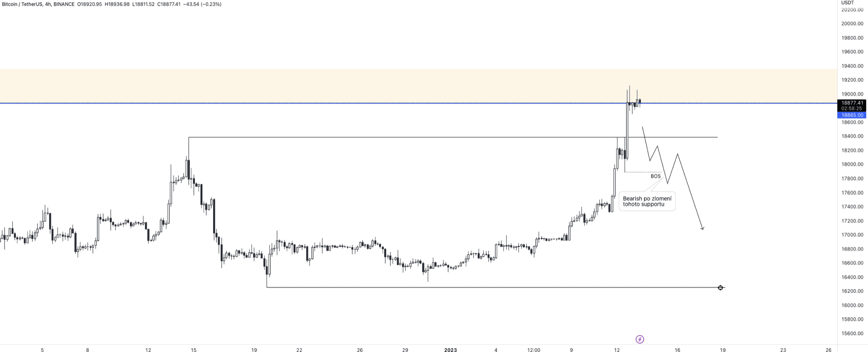868x352 pixels.
Task: Select the BOS text label
Action: [x=655, y=176]
